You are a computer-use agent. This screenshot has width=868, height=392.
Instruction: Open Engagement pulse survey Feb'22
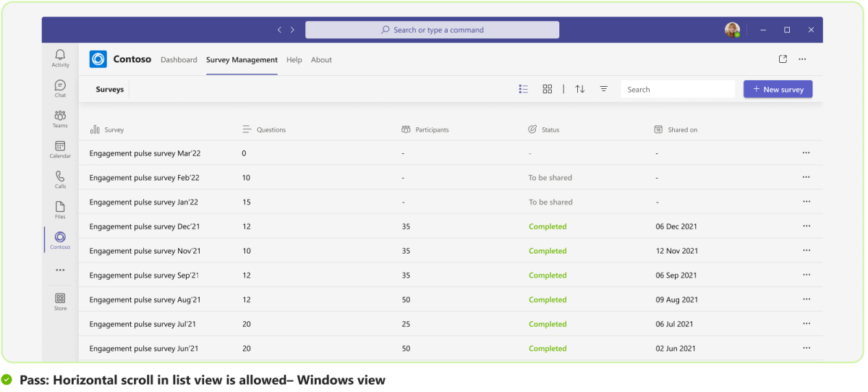point(145,178)
